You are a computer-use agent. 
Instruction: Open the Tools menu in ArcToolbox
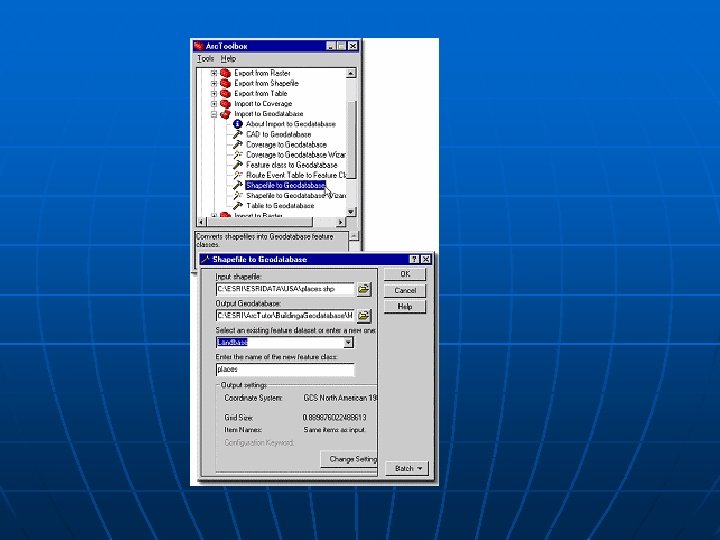pos(206,59)
